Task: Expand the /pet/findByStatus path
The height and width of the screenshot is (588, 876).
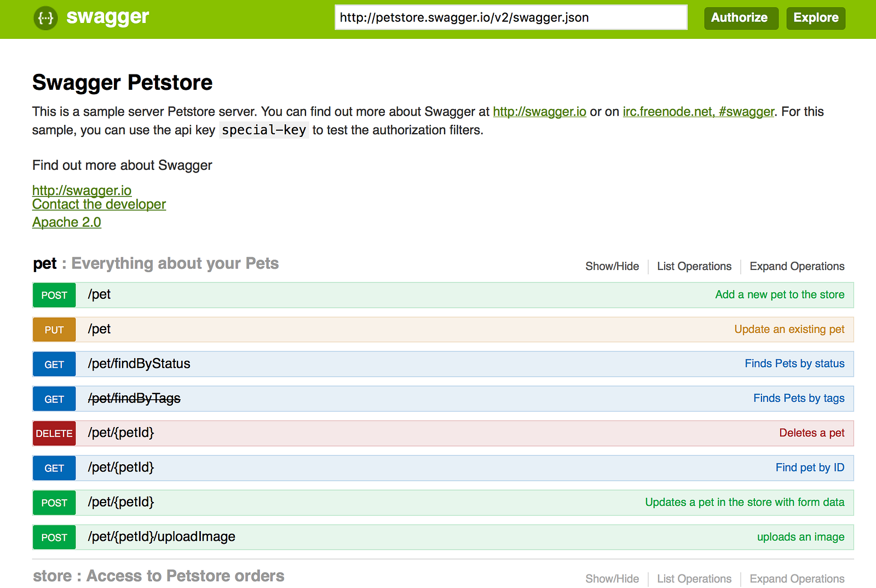Action: click(x=139, y=364)
